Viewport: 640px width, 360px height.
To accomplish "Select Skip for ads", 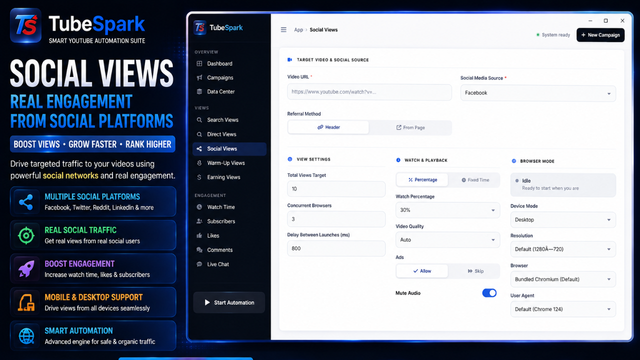I will point(475,271).
